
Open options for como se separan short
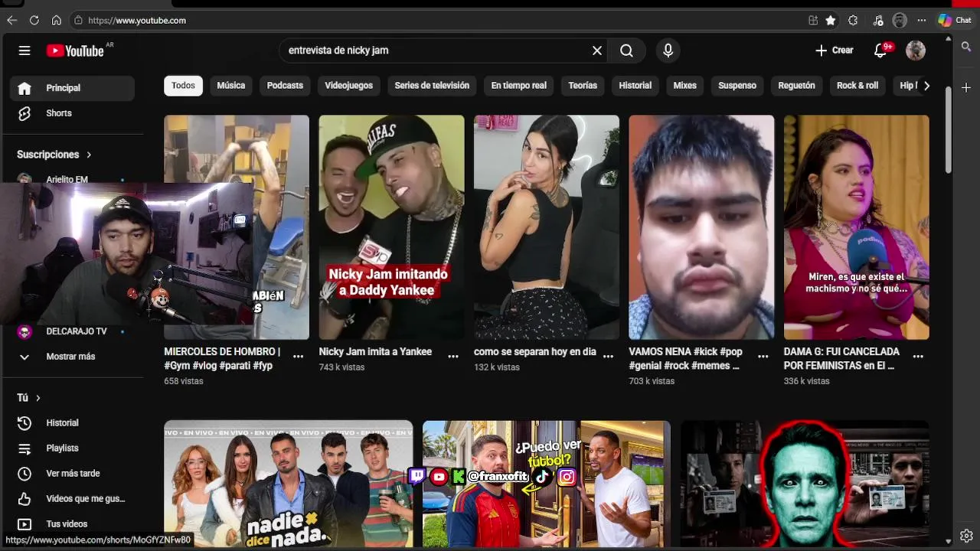(608, 357)
